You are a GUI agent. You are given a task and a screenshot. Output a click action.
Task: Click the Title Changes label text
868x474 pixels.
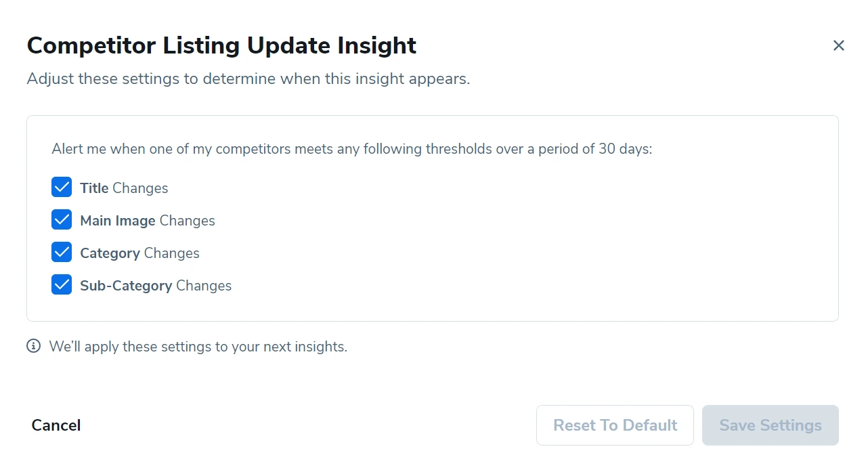124,188
